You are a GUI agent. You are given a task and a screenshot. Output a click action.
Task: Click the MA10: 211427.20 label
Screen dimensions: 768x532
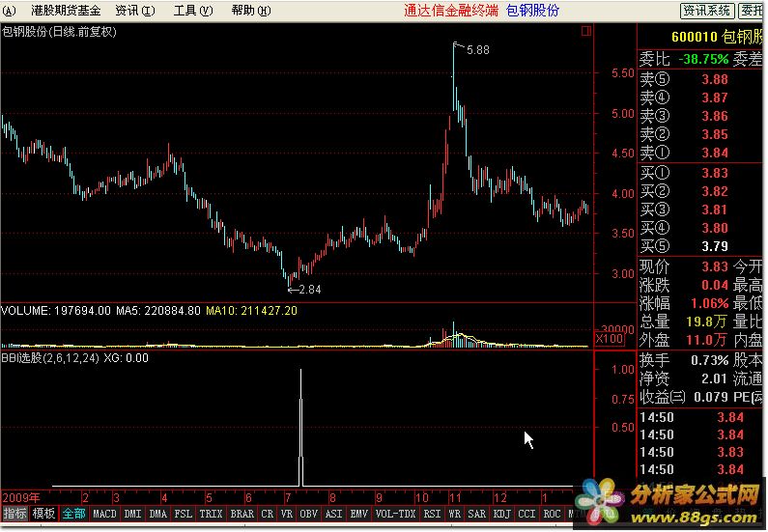[251, 311]
